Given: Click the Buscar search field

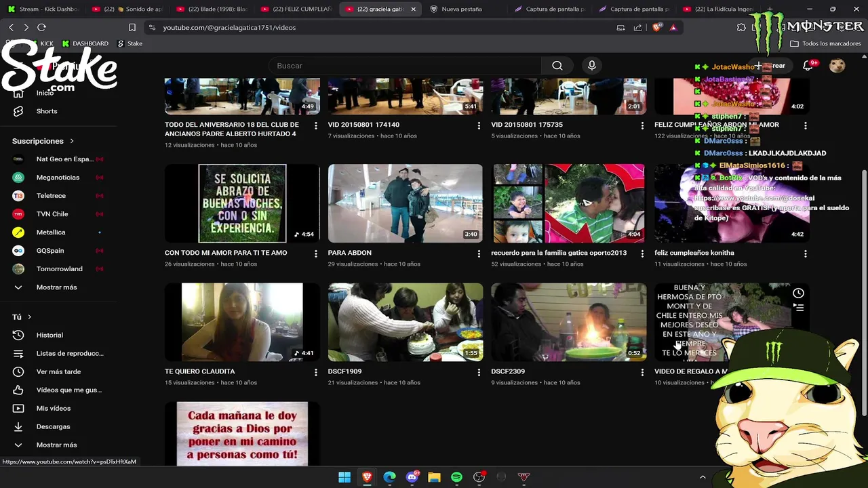Looking at the screenshot, I should coord(405,66).
